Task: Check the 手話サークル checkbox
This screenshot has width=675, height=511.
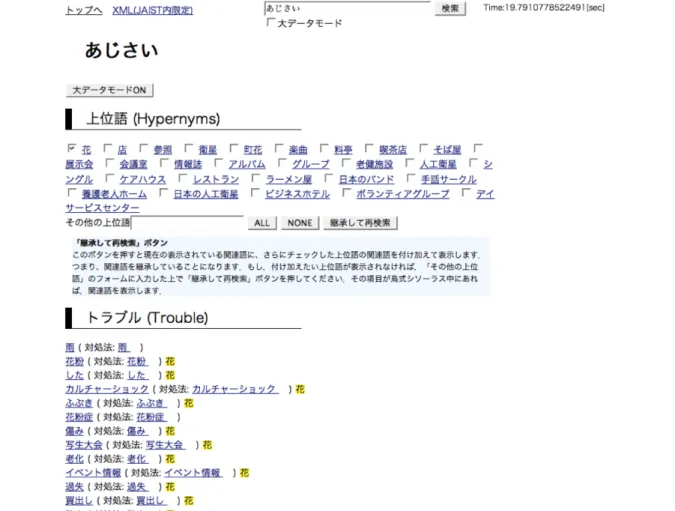Action: (x=411, y=178)
